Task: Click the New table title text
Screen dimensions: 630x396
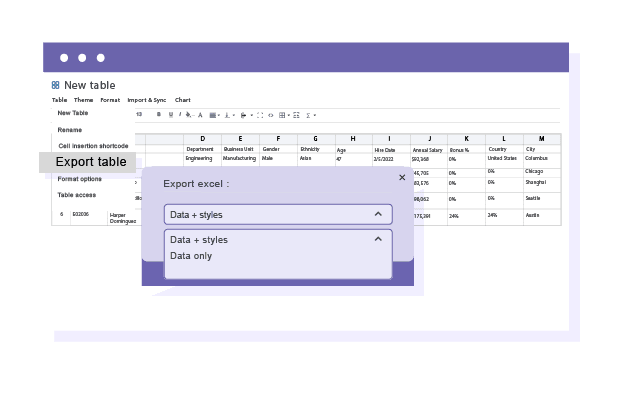Action: [90, 85]
